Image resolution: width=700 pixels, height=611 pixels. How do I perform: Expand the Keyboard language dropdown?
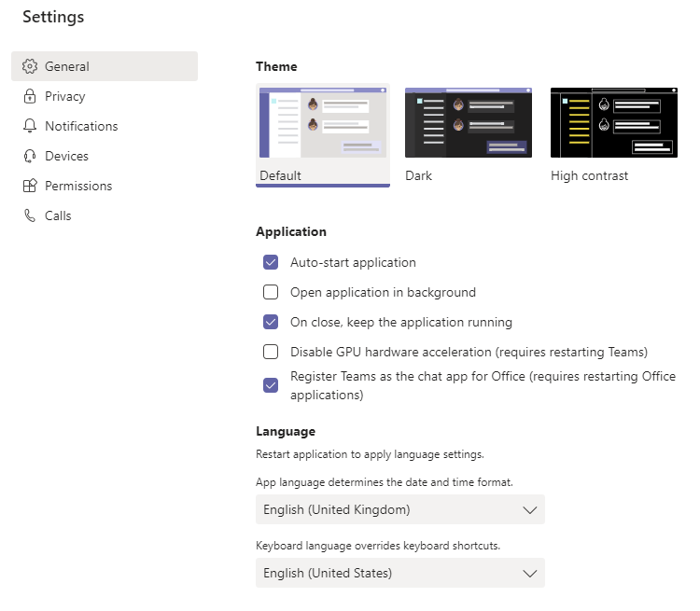coord(399,573)
